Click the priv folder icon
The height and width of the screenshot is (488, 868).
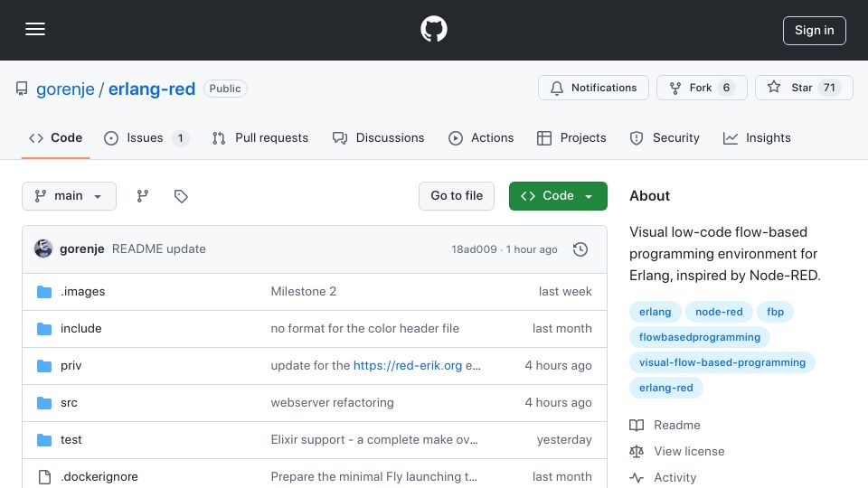[44, 366]
